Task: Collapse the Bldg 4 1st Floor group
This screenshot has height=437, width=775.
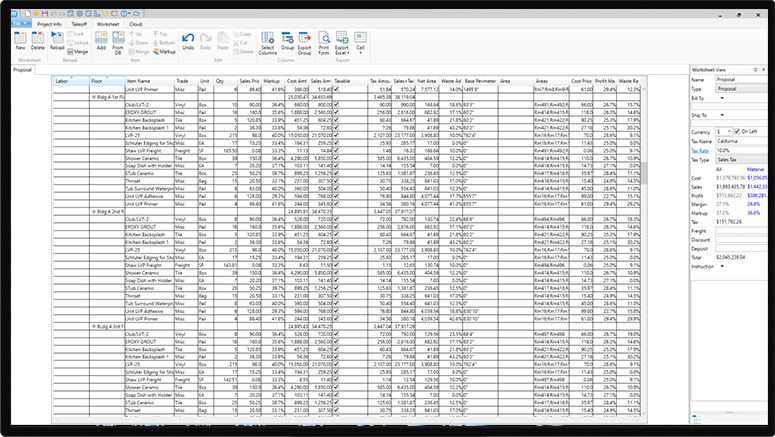Action: (x=93, y=95)
